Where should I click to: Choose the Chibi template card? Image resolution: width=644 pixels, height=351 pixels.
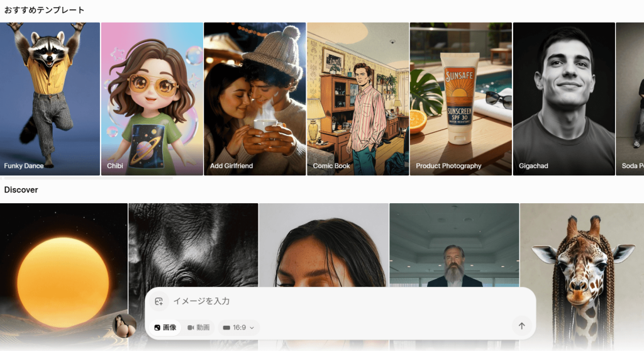pos(152,99)
